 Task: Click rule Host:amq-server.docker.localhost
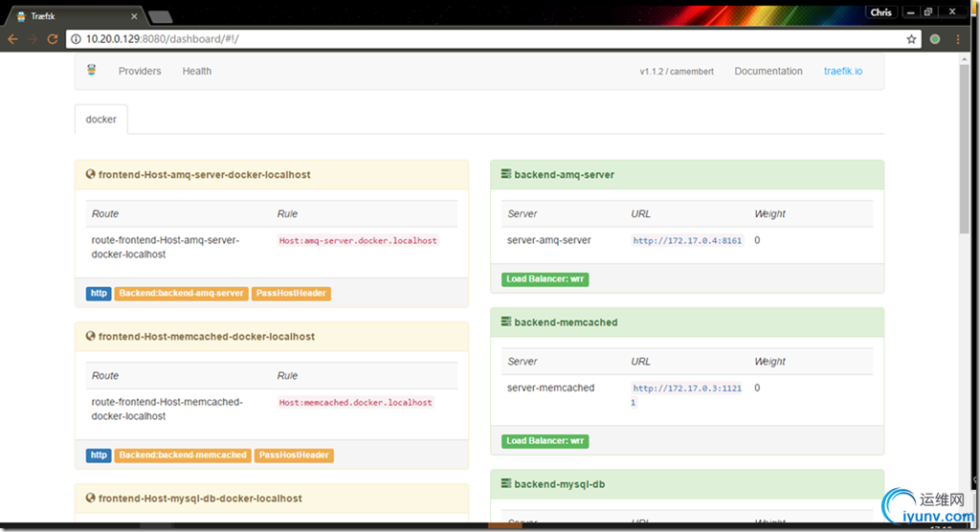pos(358,241)
